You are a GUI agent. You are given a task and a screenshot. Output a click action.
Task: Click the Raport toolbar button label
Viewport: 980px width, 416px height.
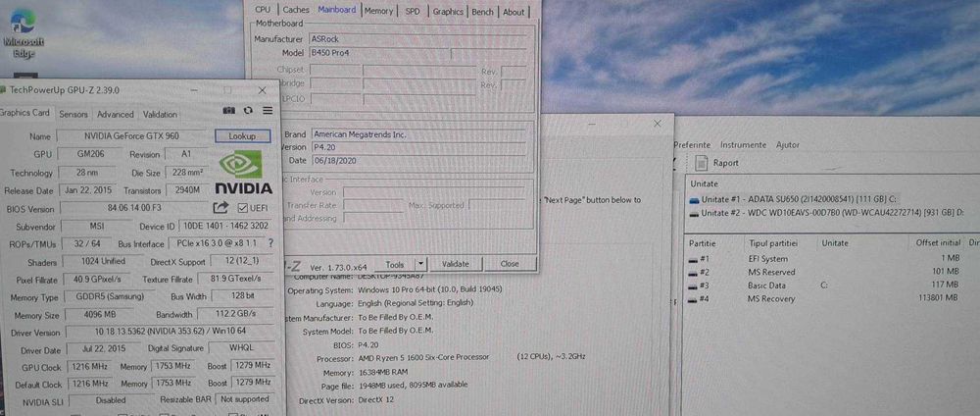pos(725,163)
